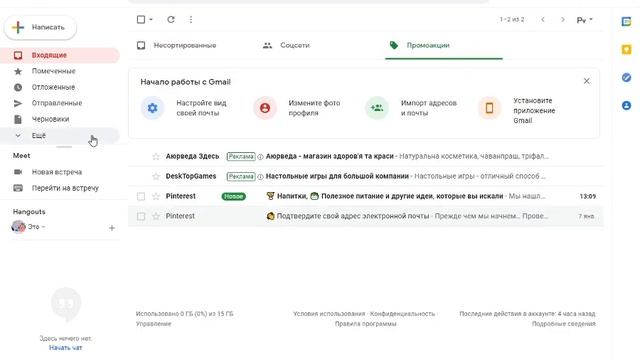640x360 pixels.
Task: Select the Pinterest Напитки email checkbox
Action: [141, 196]
